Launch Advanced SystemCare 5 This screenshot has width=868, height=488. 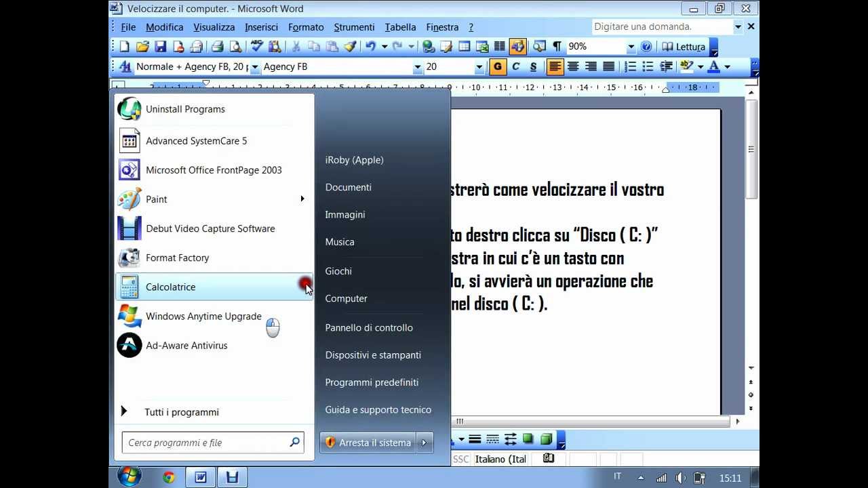pos(214,141)
